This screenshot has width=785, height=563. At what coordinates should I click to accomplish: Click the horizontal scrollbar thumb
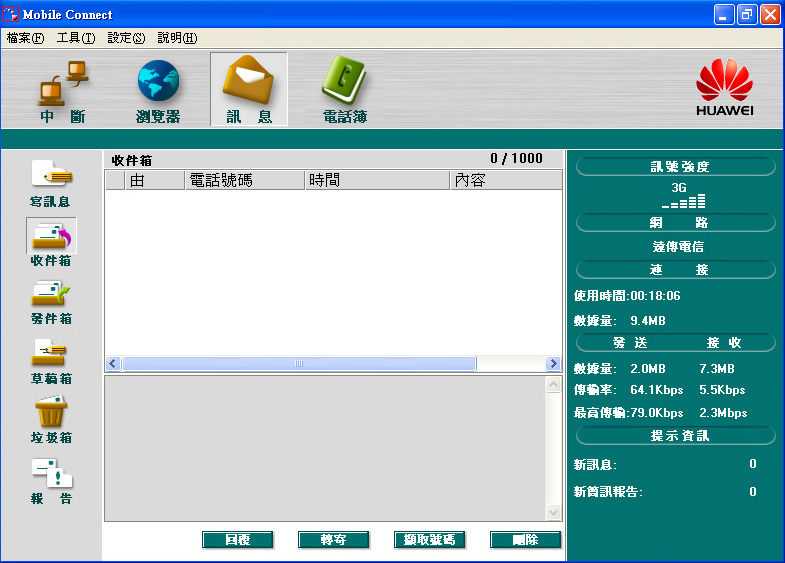(x=299, y=363)
